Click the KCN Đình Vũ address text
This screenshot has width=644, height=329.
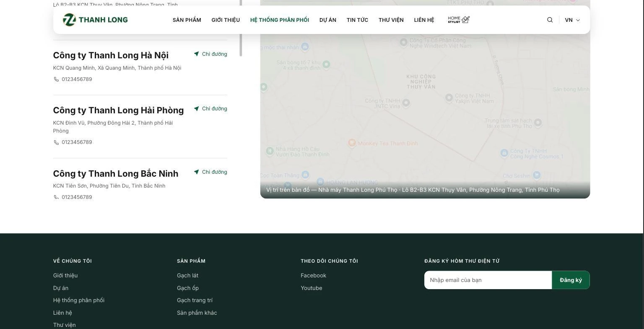point(113,127)
